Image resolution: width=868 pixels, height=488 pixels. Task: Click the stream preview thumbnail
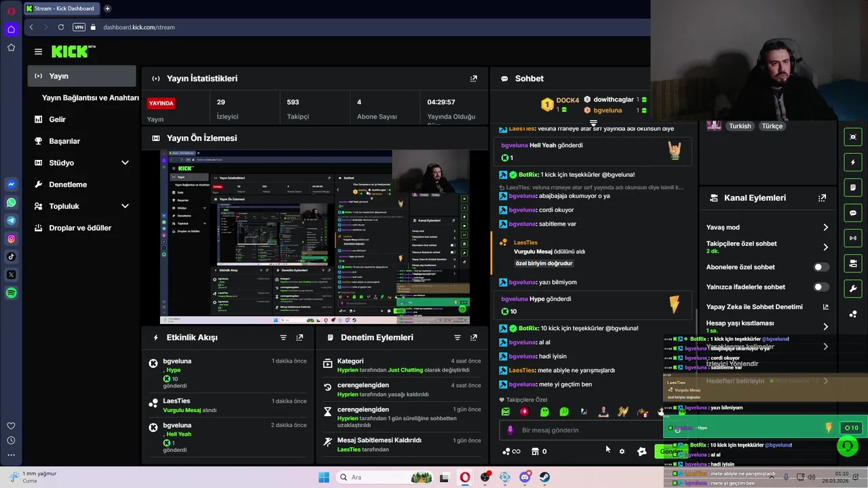[315, 237]
